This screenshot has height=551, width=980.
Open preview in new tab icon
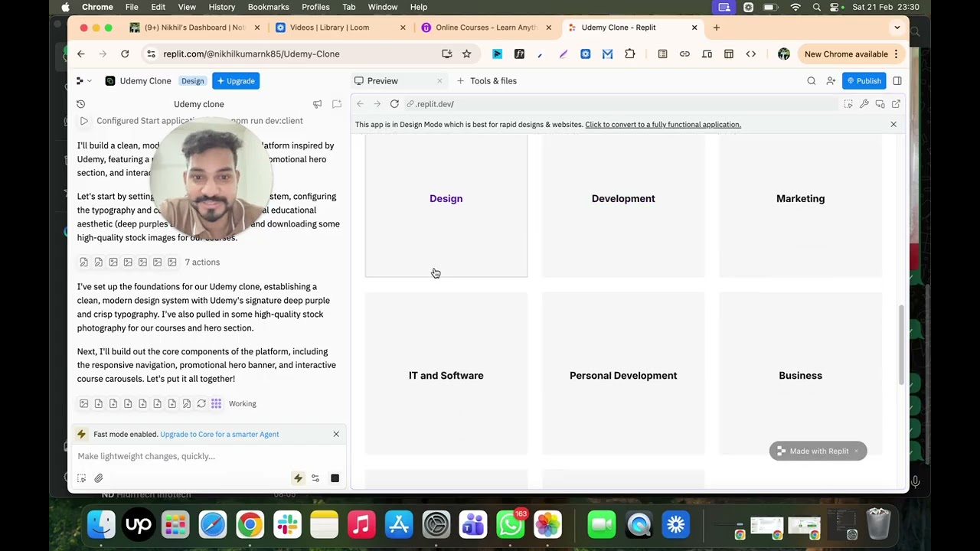pos(896,104)
